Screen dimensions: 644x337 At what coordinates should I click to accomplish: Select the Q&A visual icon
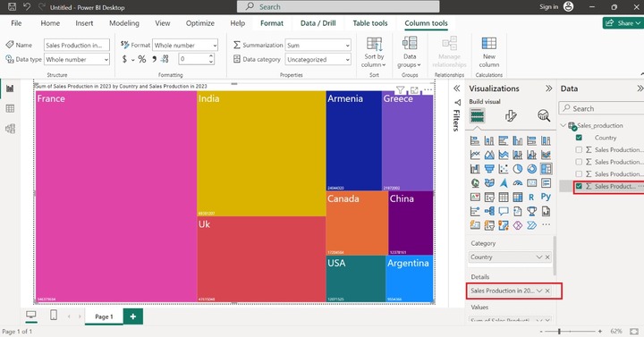point(503,211)
